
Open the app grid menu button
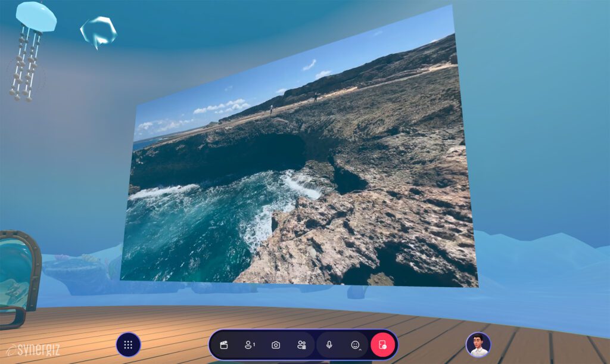click(x=128, y=345)
